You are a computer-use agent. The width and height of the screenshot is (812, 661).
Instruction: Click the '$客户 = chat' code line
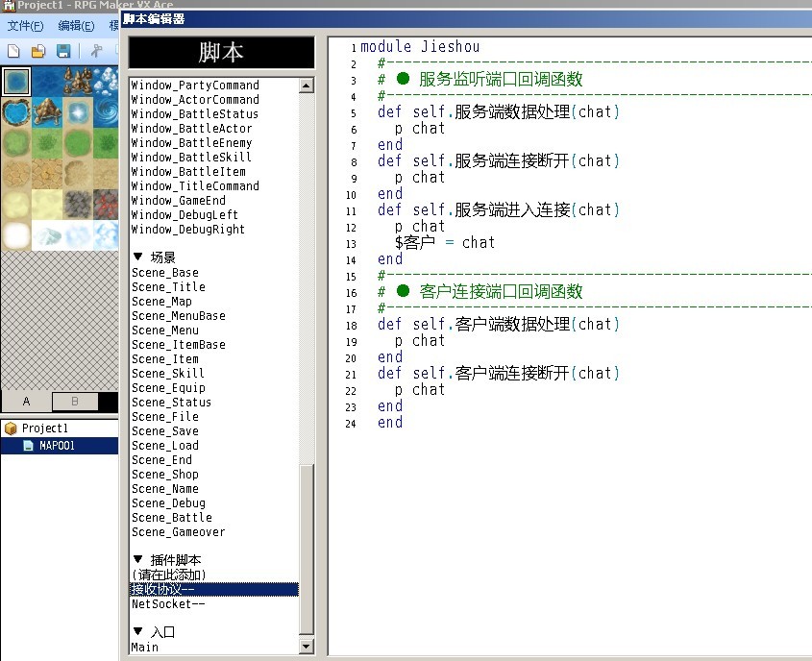[x=445, y=242]
